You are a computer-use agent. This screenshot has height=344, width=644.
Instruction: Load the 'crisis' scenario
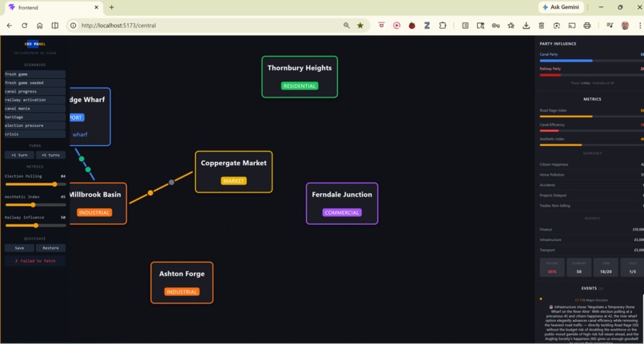click(x=35, y=134)
